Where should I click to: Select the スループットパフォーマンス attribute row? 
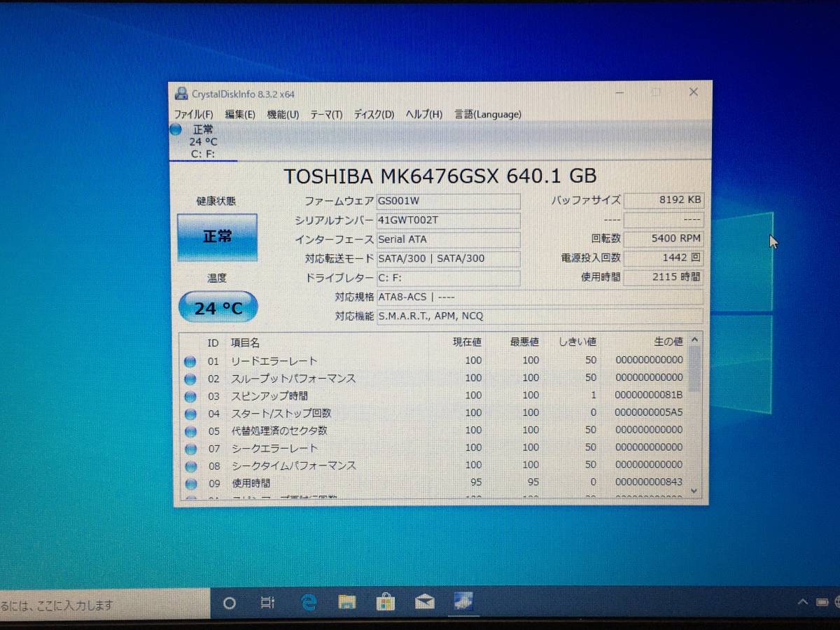coord(433,378)
